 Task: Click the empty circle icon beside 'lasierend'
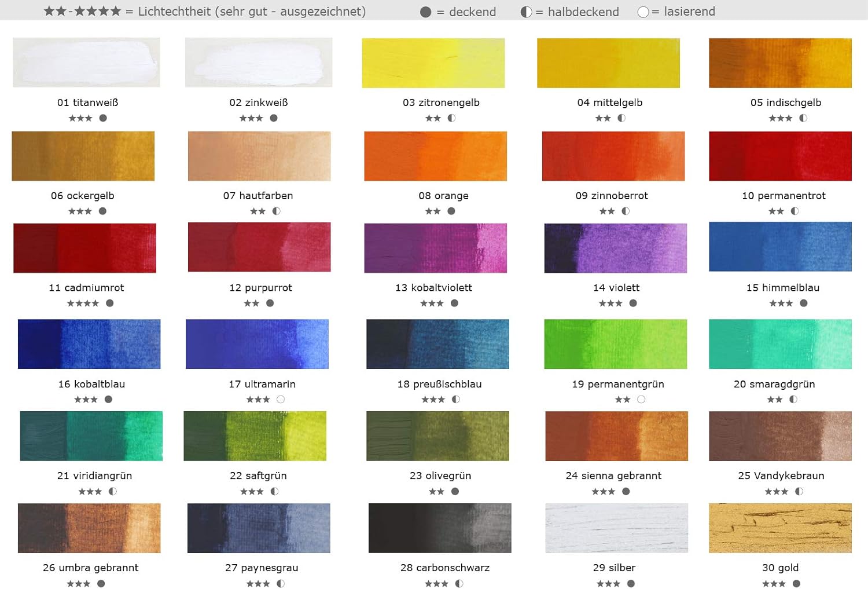[643, 12]
